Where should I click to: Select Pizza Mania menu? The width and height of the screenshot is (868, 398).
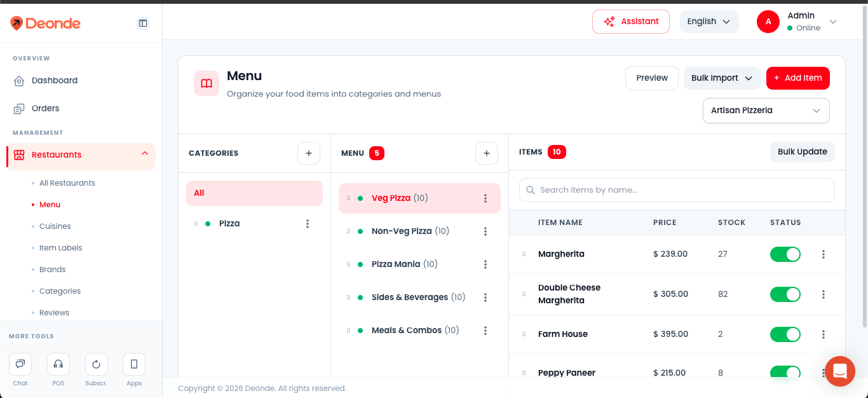pos(419,264)
